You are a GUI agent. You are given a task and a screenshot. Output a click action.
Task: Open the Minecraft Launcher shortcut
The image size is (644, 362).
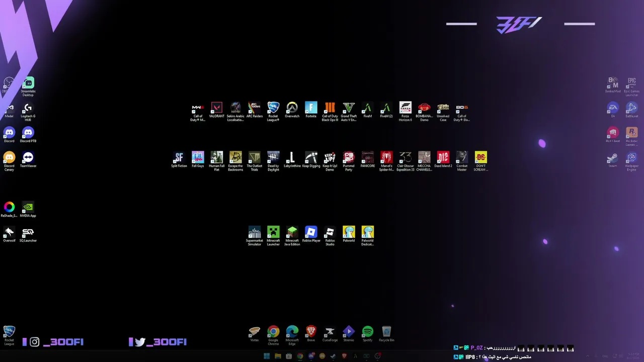[273, 236]
